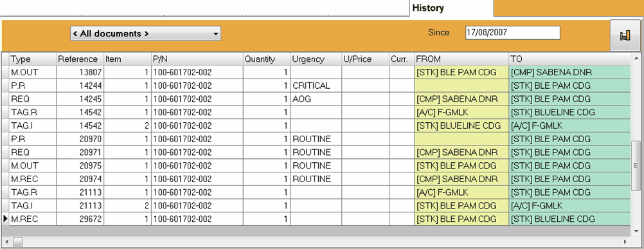
Task: Click TO cell [CMP] SABENA DNR
Action: pos(569,72)
